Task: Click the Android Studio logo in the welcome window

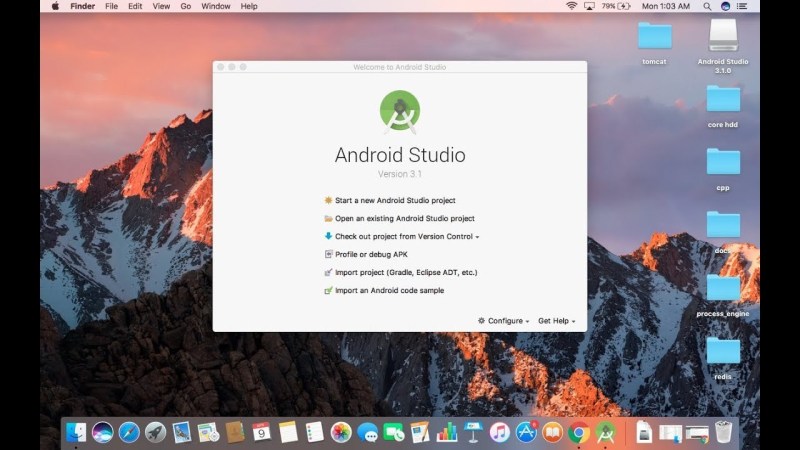Action: pos(400,110)
